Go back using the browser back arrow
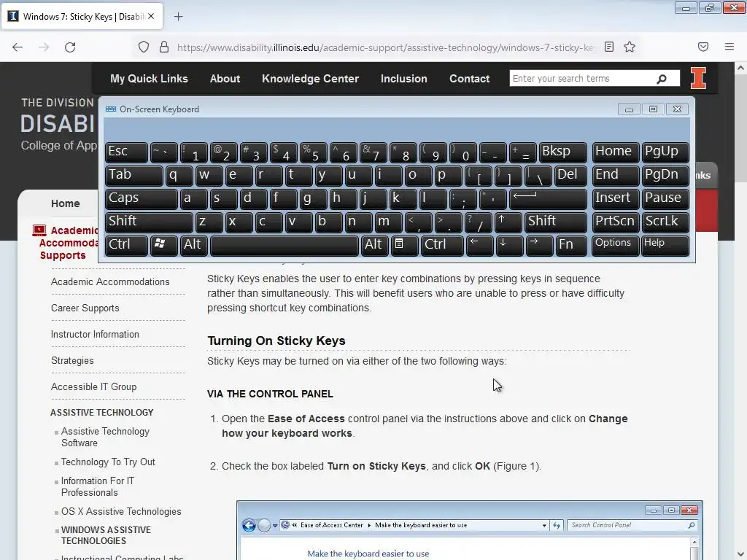Screen dimensions: 747x560 pyautogui.click(x=18, y=47)
